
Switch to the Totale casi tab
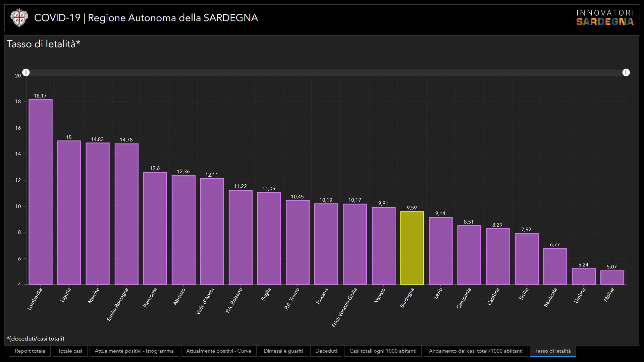point(70,351)
